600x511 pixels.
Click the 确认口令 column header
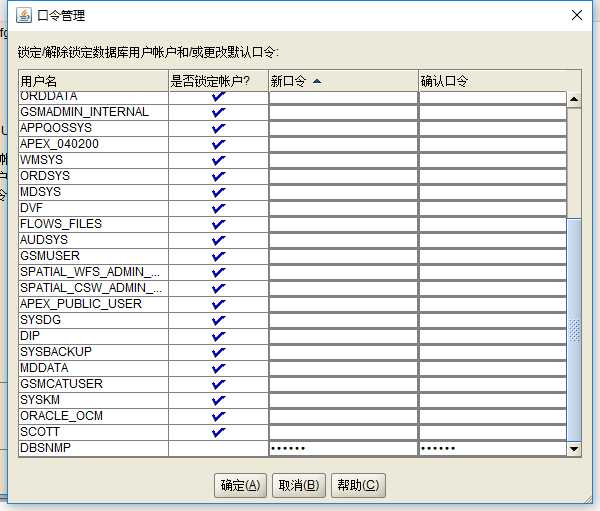click(500, 81)
